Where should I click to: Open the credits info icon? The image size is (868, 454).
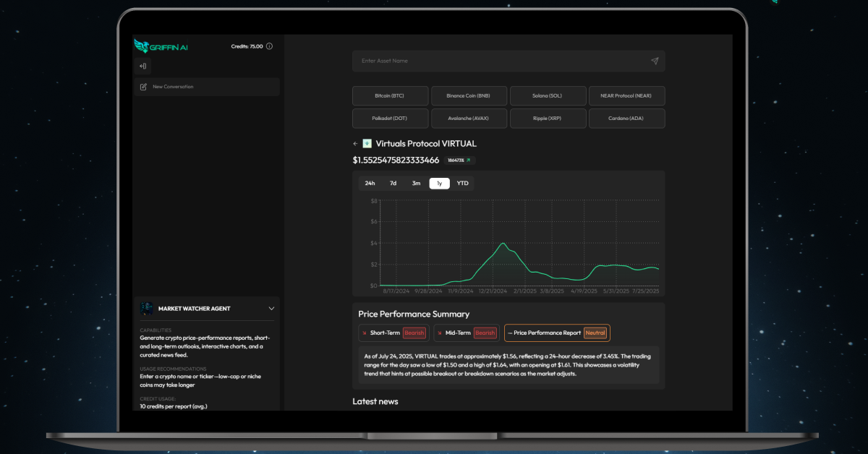coord(270,46)
